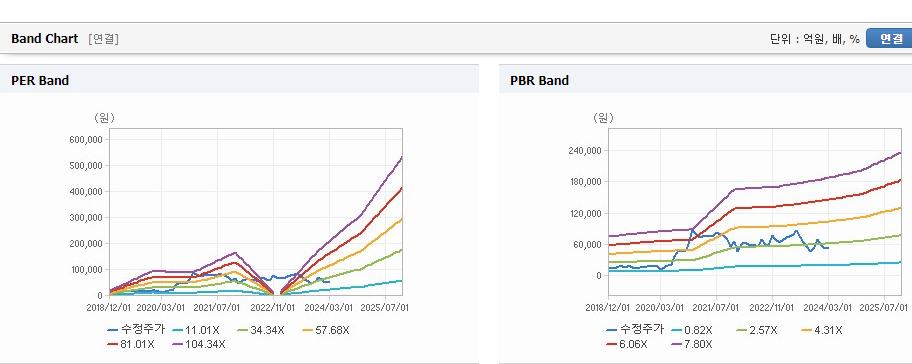Screen dimensions: 912x364
Task: Click the 300,000 axis label in PER chart
Action: pos(86,217)
